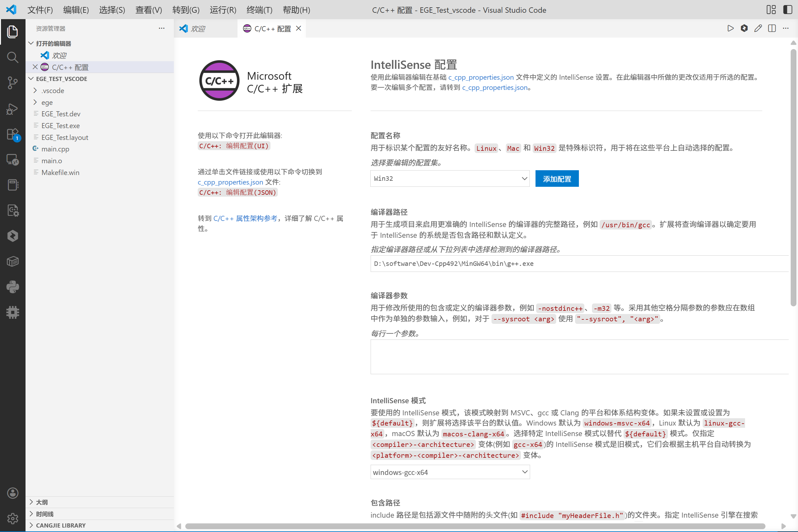Image resolution: width=798 pixels, height=532 pixels.
Task: Click the horizontal scrollbar at bottom
Action: [475, 526]
